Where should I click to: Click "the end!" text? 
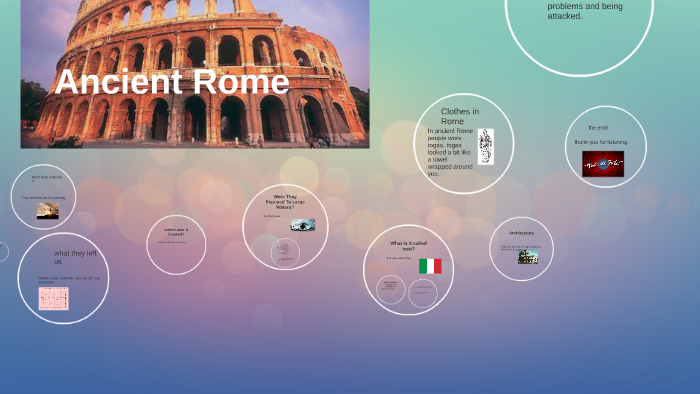598,128
